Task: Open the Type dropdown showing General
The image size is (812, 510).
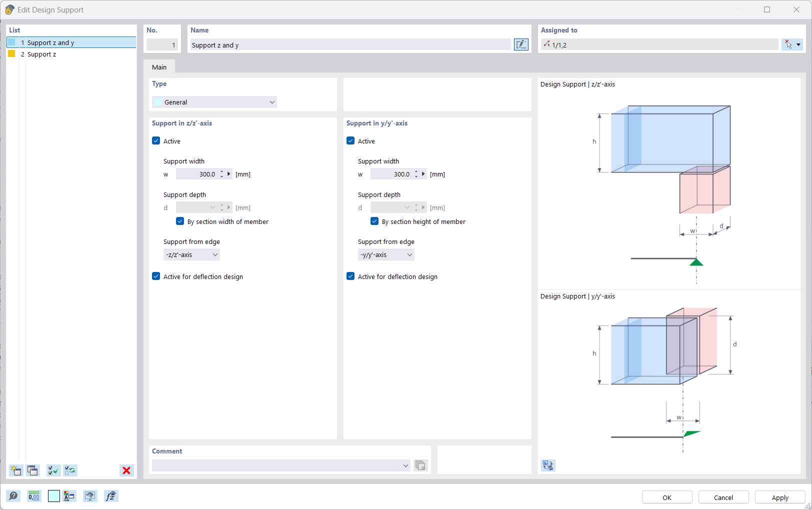Action: 214,102
